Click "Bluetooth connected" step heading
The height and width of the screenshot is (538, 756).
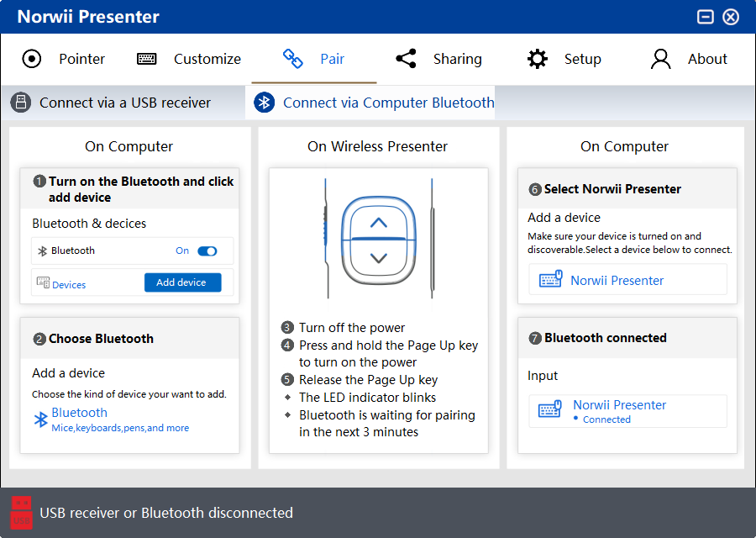(x=606, y=338)
